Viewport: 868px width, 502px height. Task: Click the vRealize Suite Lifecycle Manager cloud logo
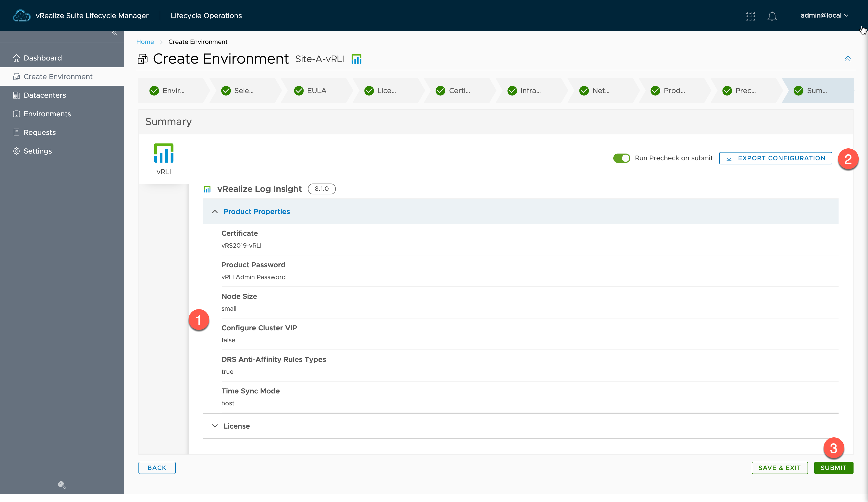click(x=21, y=16)
